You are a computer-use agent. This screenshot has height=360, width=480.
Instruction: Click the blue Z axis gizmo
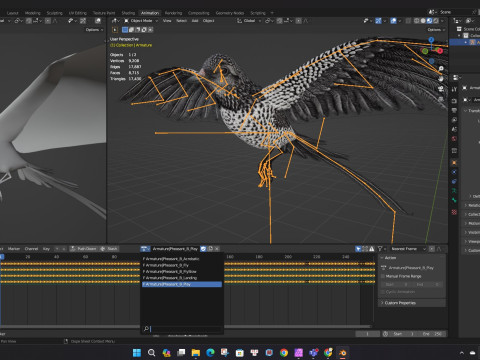tap(431, 40)
